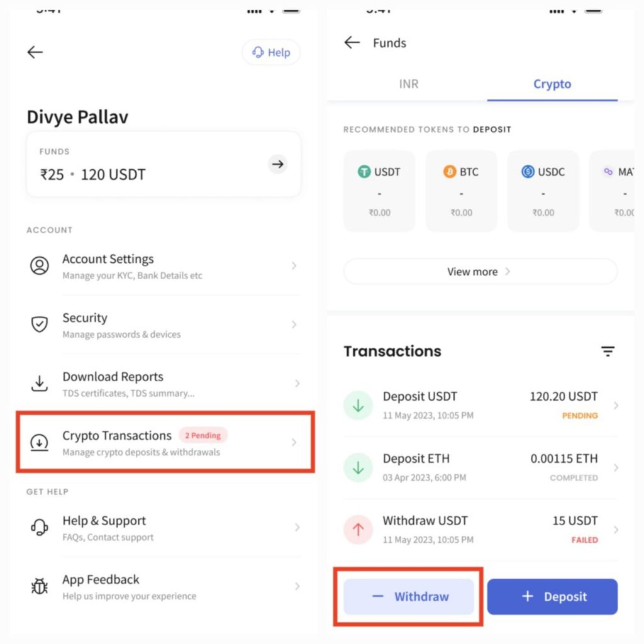Switch to the Crypto tab
This screenshot has width=644, height=644.
(552, 84)
